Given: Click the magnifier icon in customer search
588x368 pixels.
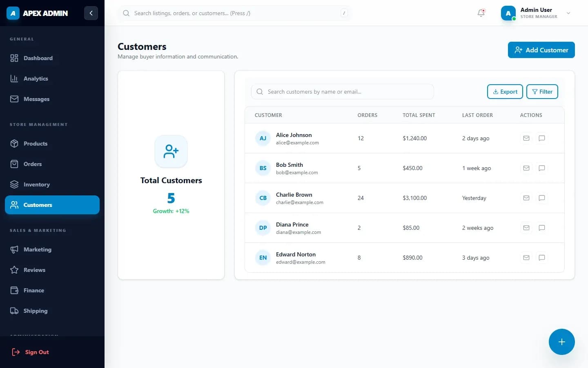Looking at the screenshot, I should (260, 92).
